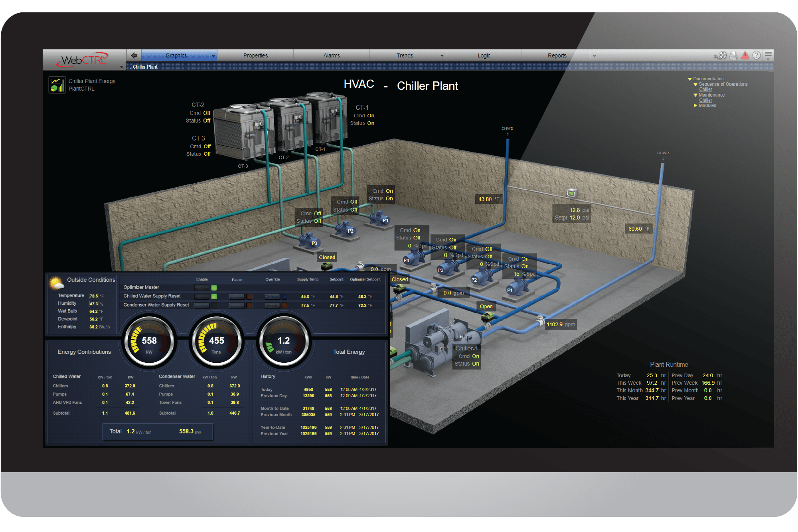This screenshot has height=532, width=798.
Task: Expand the Modules section
Action: (x=695, y=106)
